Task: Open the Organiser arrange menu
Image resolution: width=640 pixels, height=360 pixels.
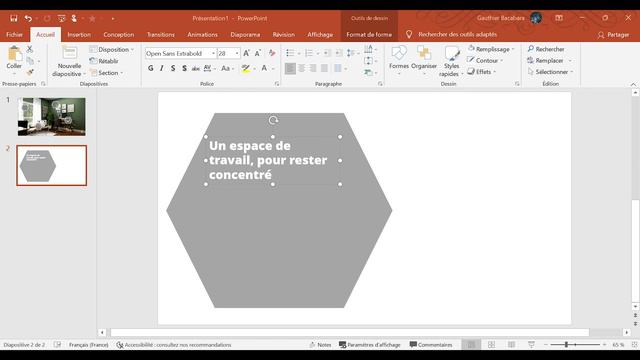Action: click(x=424, y=60)
